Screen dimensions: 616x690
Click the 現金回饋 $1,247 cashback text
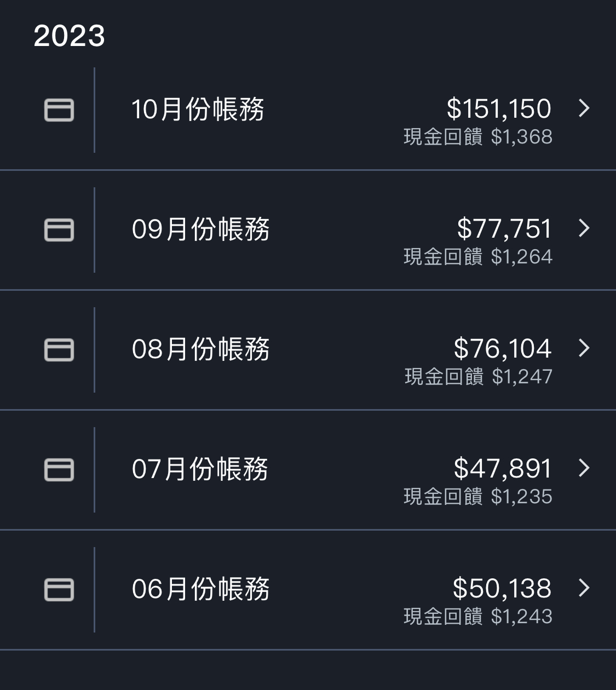tap(479, 377)
